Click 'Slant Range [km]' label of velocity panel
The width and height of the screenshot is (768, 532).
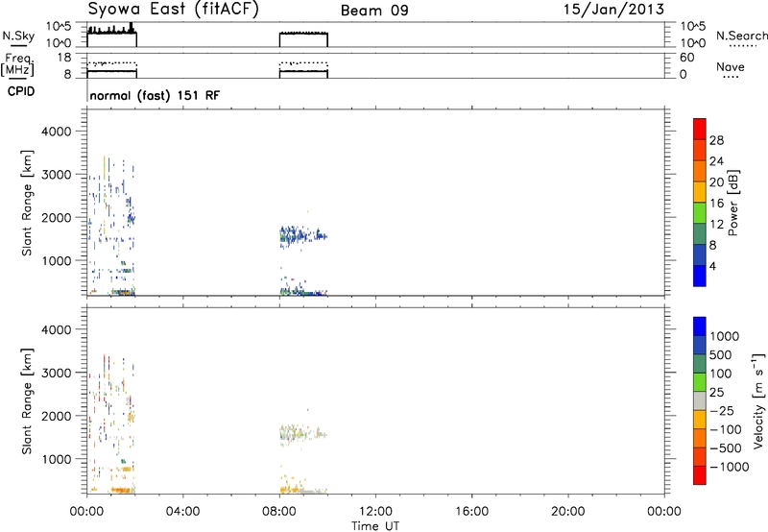[27, 401]
